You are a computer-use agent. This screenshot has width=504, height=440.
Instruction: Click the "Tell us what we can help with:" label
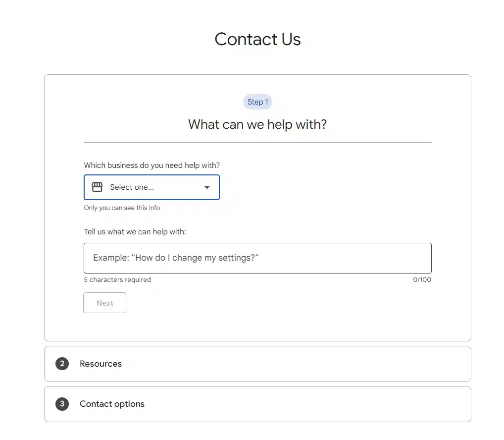coord(135,231)
